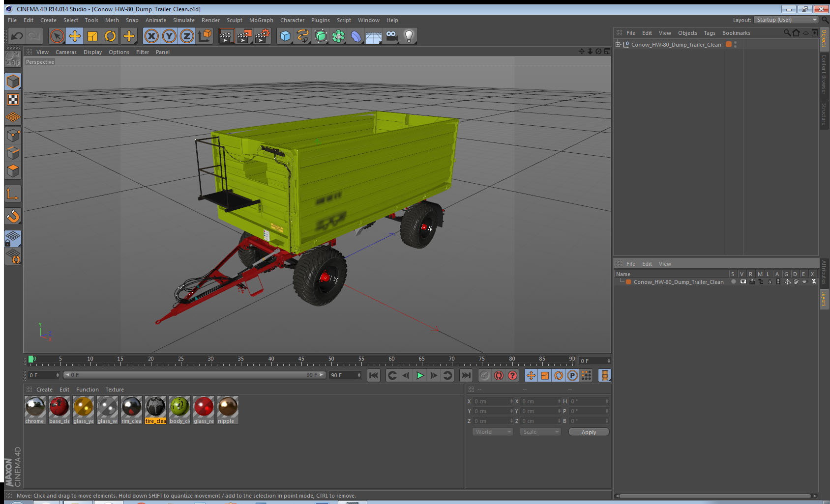The width and height of the screenshot is (830, 504).
Task: Toggle solo for layer Conow_HW-80_Dump_Trailer_Clean
Action: (x=733, y=282)
